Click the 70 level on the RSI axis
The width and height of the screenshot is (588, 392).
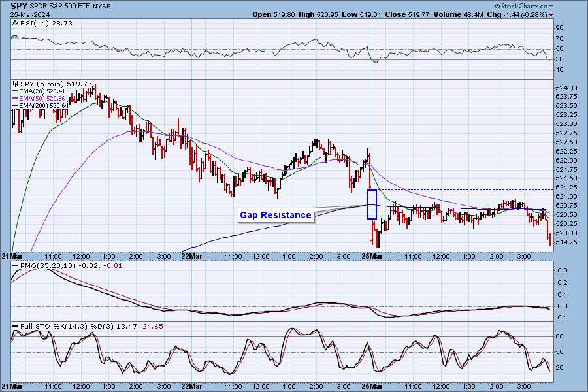(x=559, y=39)
